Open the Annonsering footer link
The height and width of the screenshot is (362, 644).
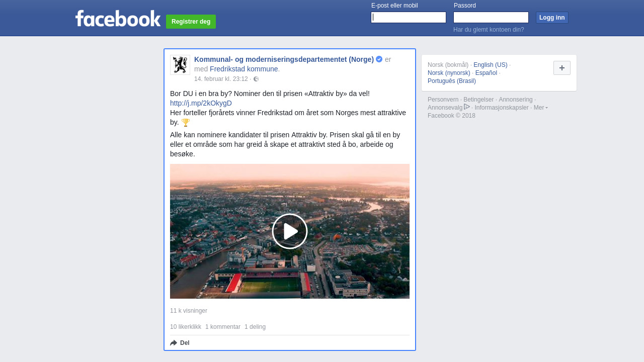point(516,100)
